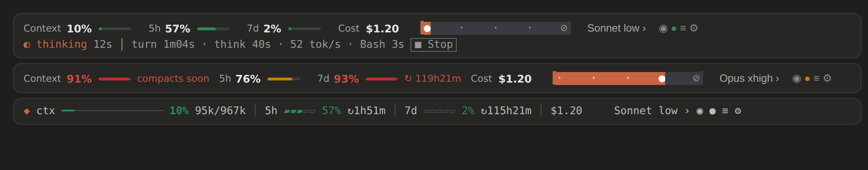Click the bullseye target icon in the top Sonnet bar

tap(663, 28)
